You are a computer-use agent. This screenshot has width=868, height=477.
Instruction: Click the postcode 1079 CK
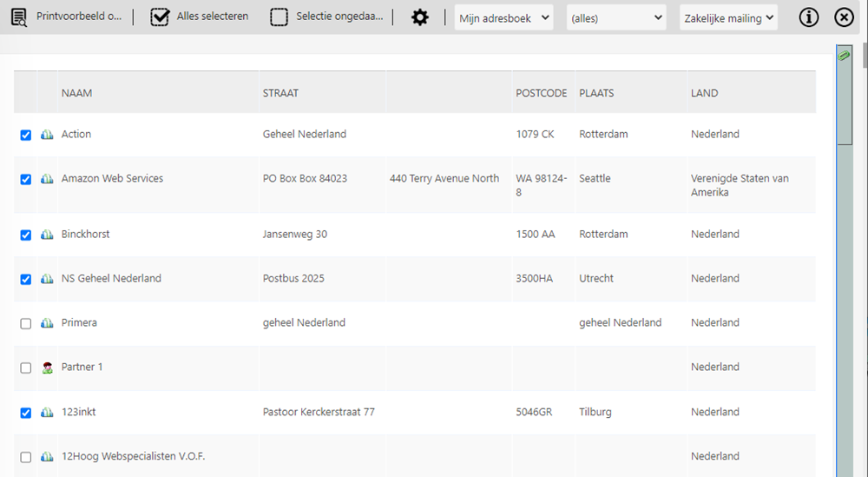click(x=535, y=134)
